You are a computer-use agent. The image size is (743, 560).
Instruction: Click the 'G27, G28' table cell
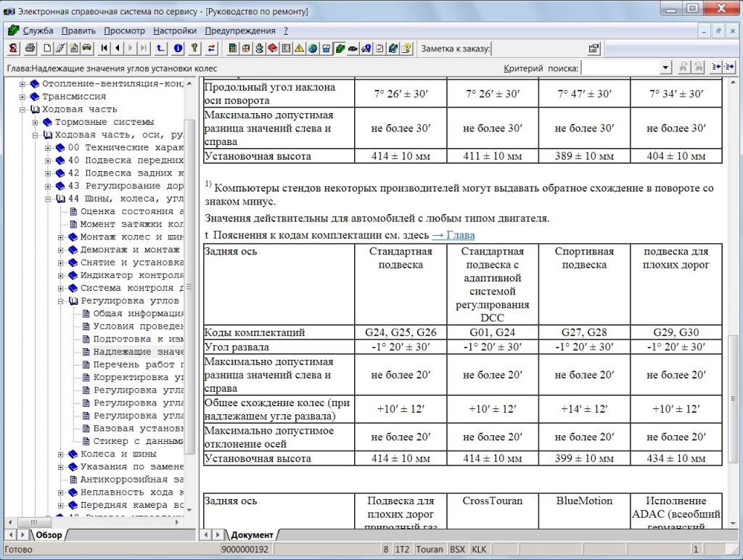(x=584, y=332)
